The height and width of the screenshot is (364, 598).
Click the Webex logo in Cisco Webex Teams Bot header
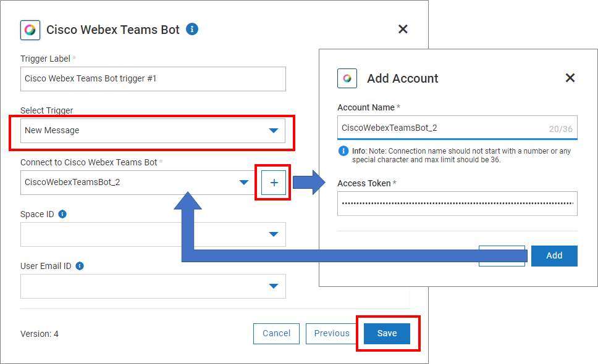[x=30, y=30]
